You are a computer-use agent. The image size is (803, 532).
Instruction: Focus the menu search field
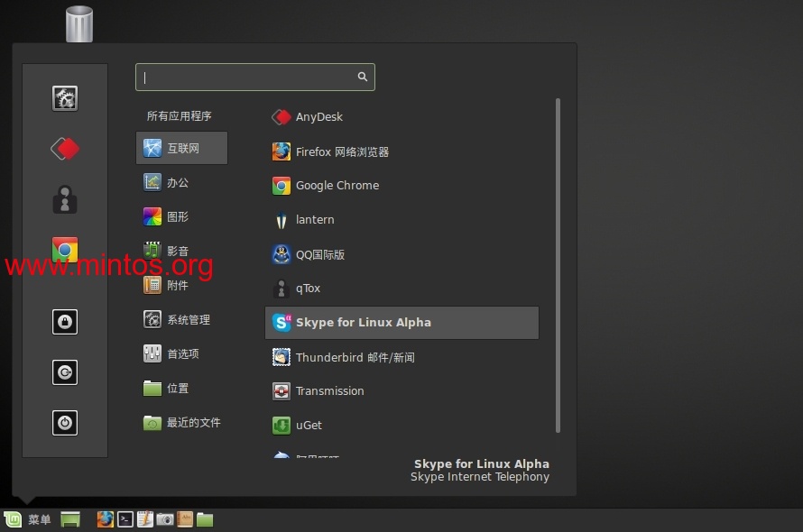[255, 77]
